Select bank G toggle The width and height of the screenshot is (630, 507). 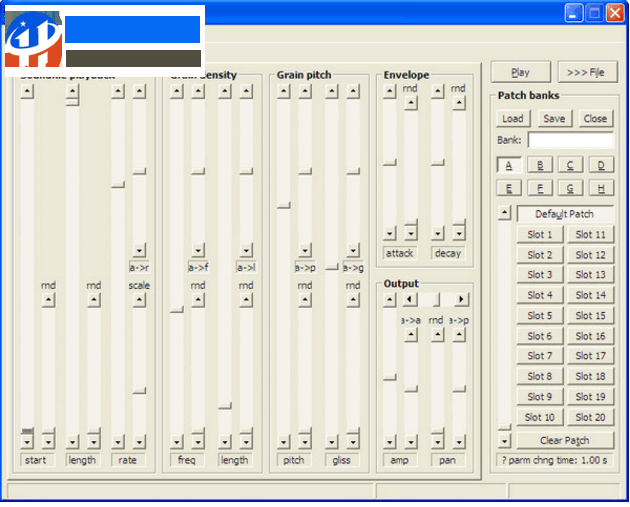pos(570,188)
